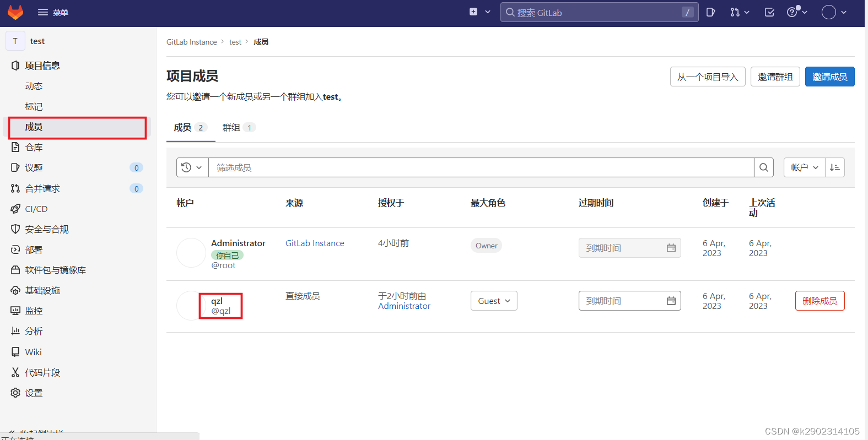Expand the help menu arrow

(x=805, y=12)
